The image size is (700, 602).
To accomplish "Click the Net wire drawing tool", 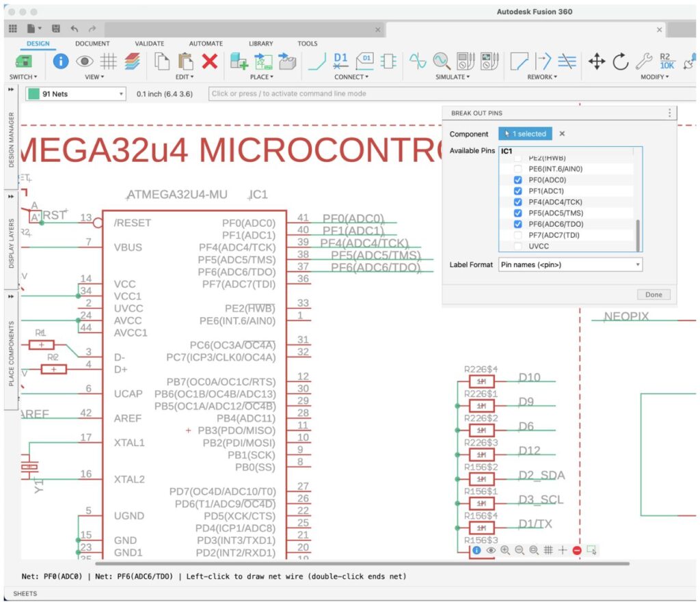I will pyautogui.click(x=317, y=62).
